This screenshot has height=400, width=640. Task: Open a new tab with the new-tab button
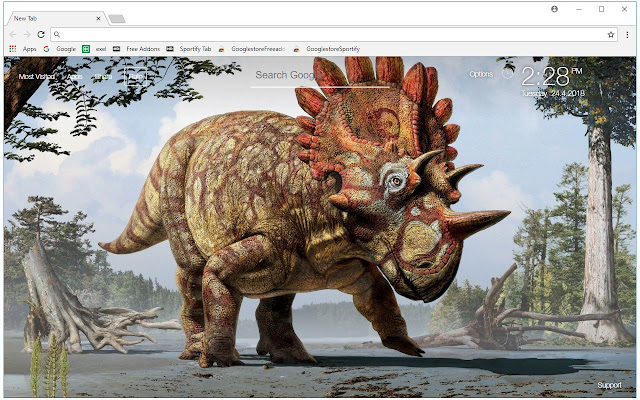[x=117, y=18]
